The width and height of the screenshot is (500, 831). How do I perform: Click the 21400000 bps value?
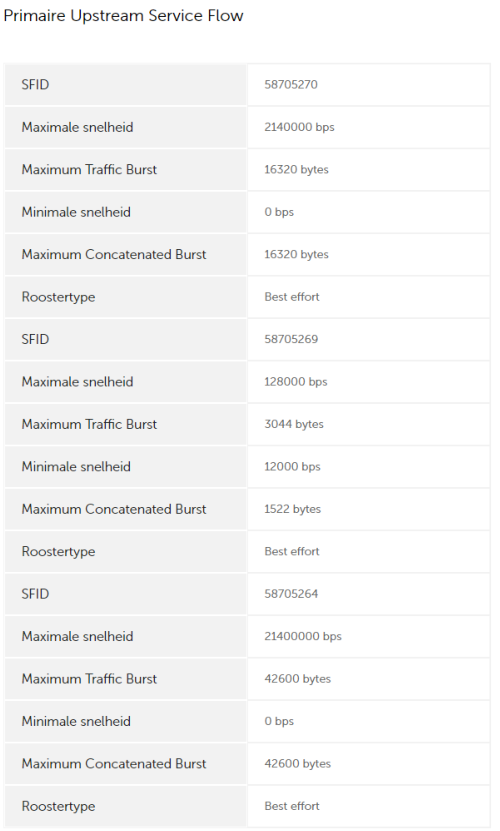click(303, 636)
